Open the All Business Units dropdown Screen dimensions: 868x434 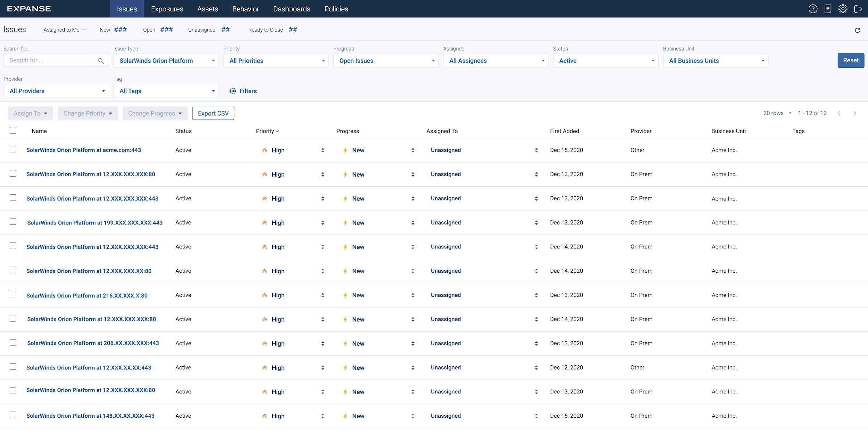pyautogui.click(x=716, y=61)
